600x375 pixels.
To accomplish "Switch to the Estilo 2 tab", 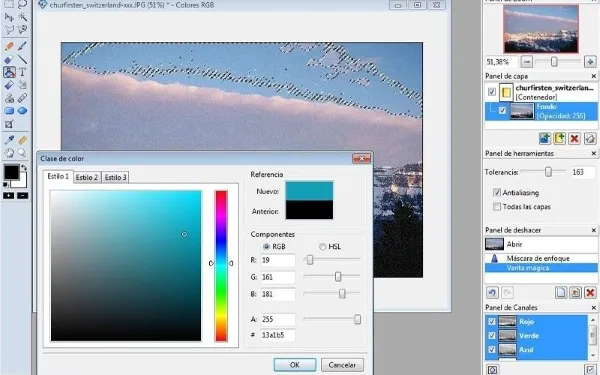I will 87,178.
